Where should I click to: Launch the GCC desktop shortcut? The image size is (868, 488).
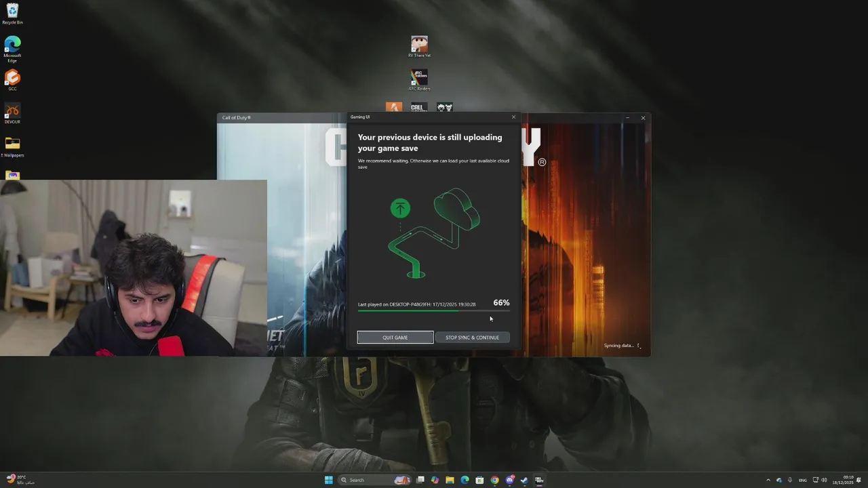tap(12, 80)
